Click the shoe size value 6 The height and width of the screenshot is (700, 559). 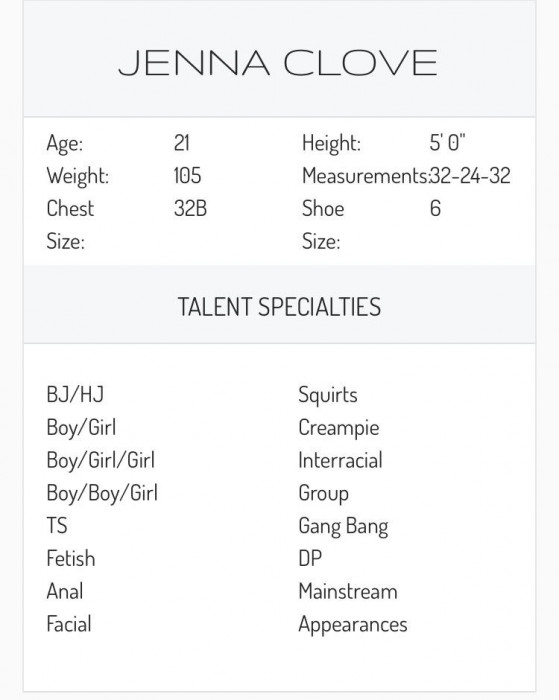(435, 208)
